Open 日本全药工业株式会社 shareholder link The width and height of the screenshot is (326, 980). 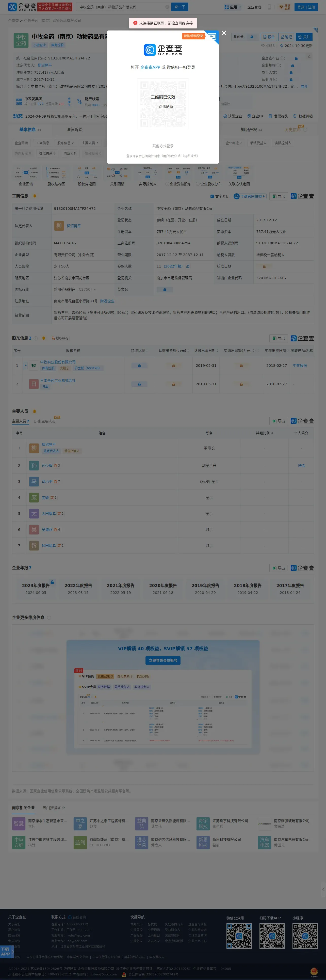coord(58,381)
